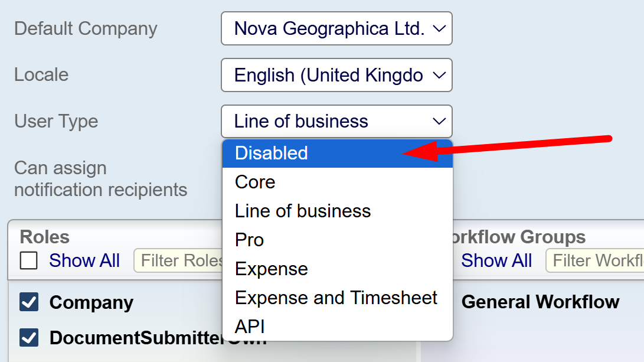
Task: Click Show All link under Roles
Action: click(x=84, y=260)
